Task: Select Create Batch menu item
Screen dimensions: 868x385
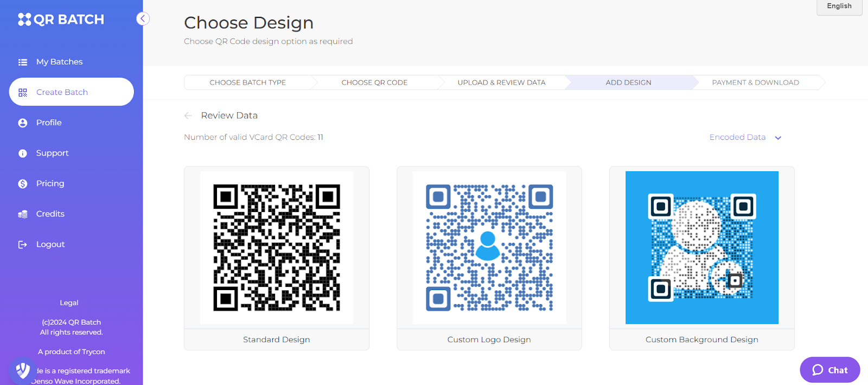Action: pos(72,92)
